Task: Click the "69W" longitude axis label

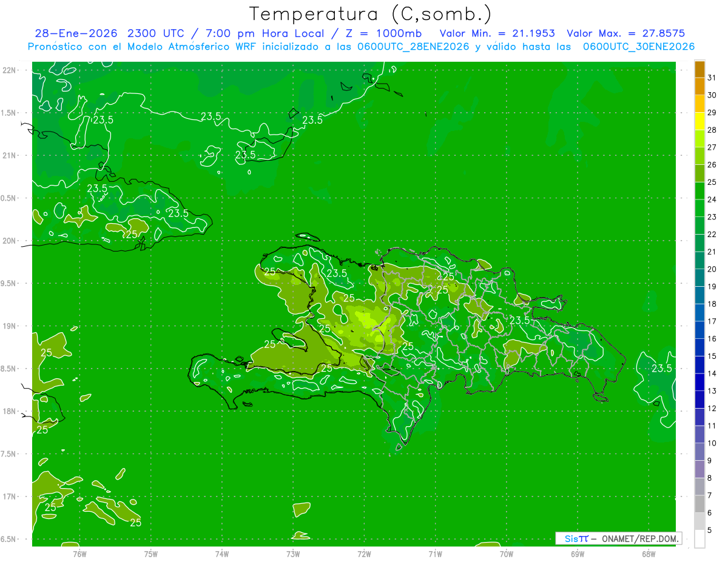Action: coord(578,554)
